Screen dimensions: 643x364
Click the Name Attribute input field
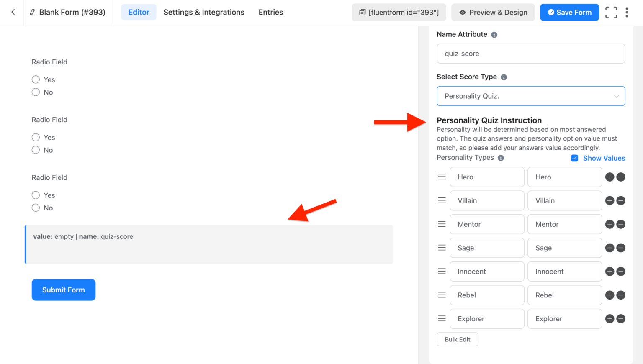(530, 54)
